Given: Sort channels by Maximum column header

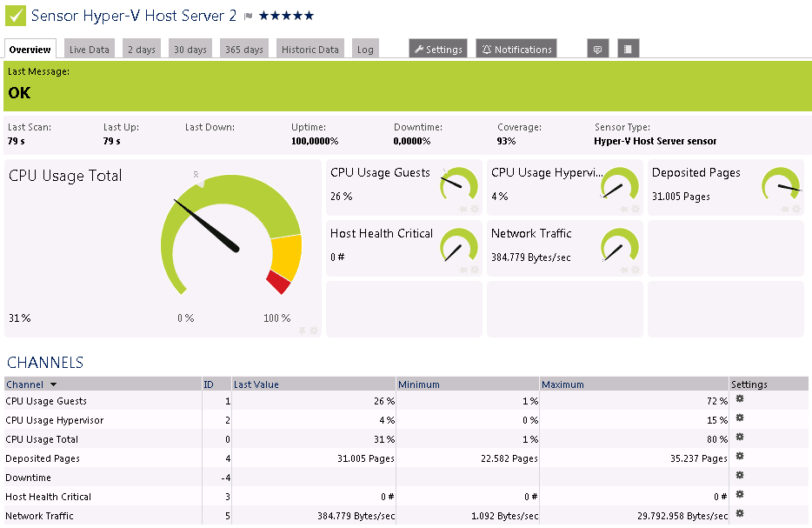Looking at the screenshot, I should coord(562,384).
